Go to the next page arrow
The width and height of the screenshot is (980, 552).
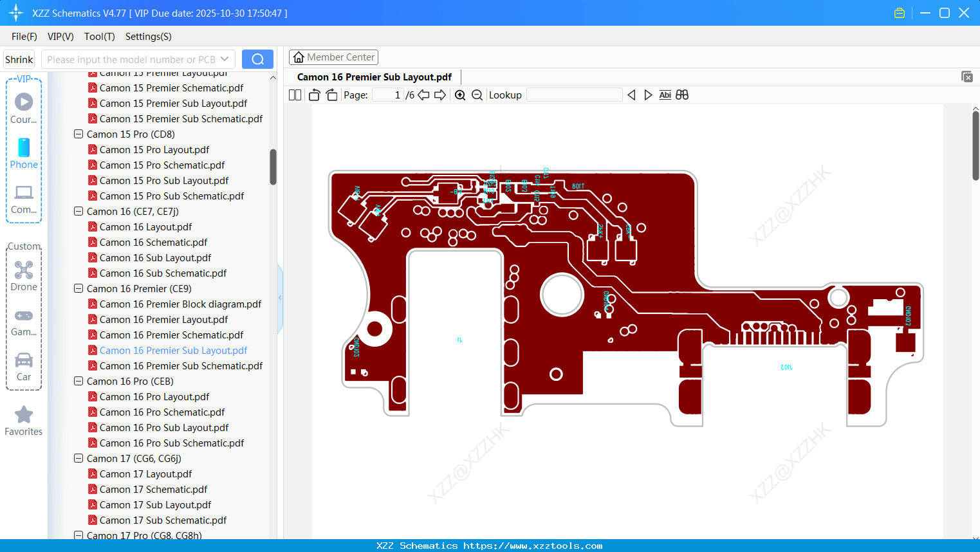(x=440, y=95)
